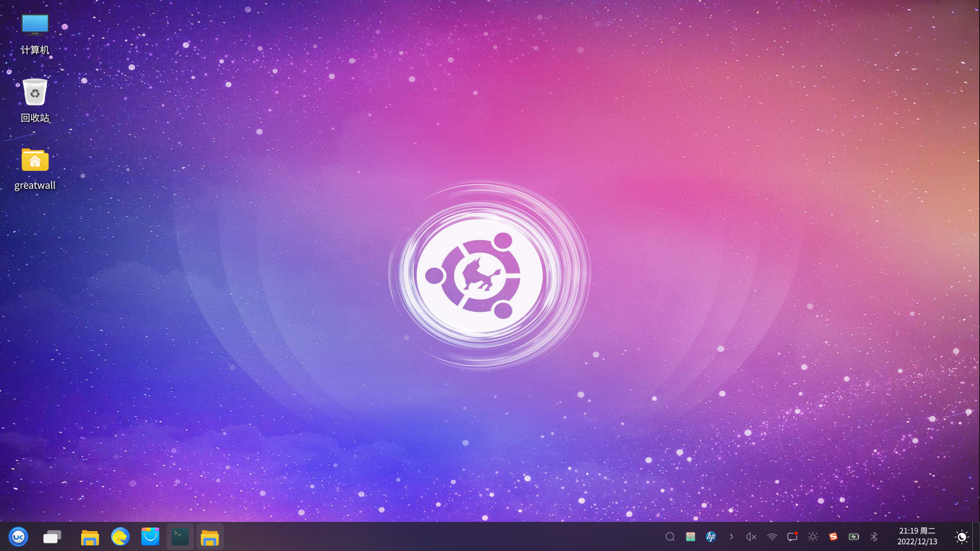Open the software store shopping bag
Viewport: 980px width, 551px height.
pyautogui.click(x=150, y=537)
